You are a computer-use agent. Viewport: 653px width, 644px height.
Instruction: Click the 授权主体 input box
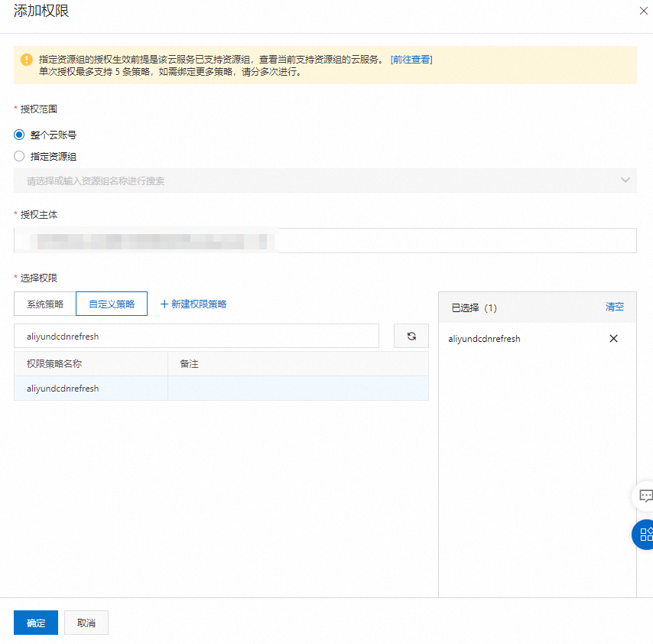325,240
